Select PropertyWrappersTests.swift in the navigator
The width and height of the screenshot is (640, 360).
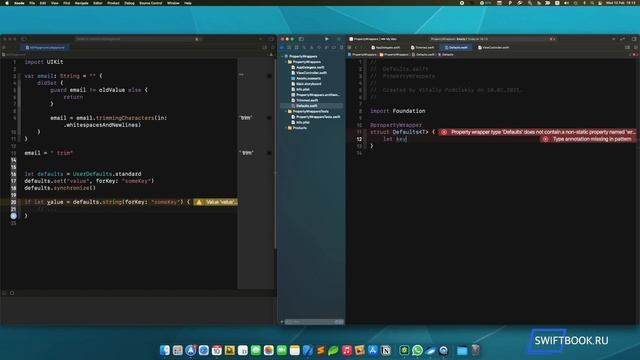[318, 117]
